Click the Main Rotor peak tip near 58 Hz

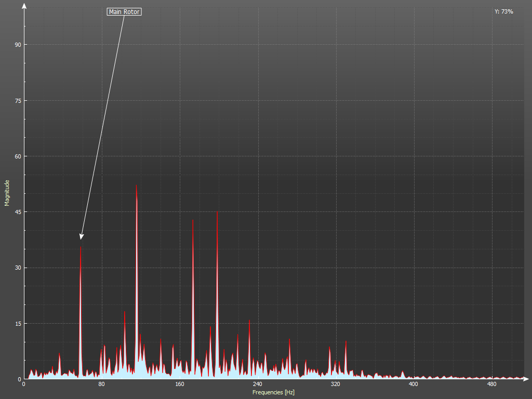[x=81, y=248]
